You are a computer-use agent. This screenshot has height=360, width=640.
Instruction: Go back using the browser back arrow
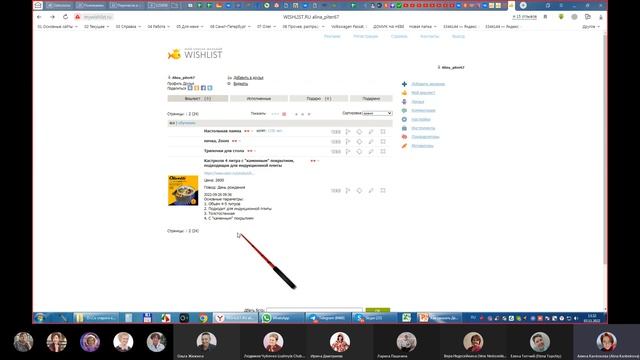[x=39, y=17]
